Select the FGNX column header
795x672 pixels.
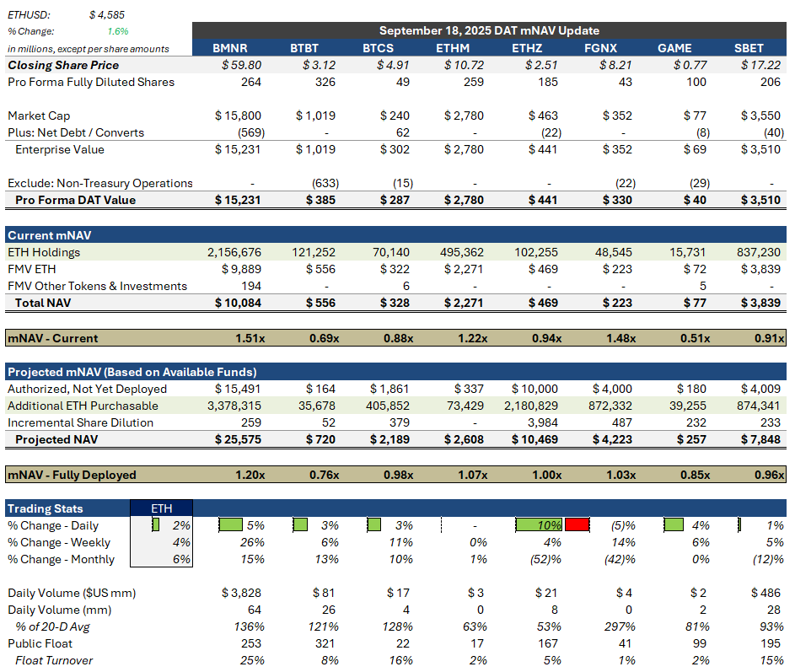(601, 48)
